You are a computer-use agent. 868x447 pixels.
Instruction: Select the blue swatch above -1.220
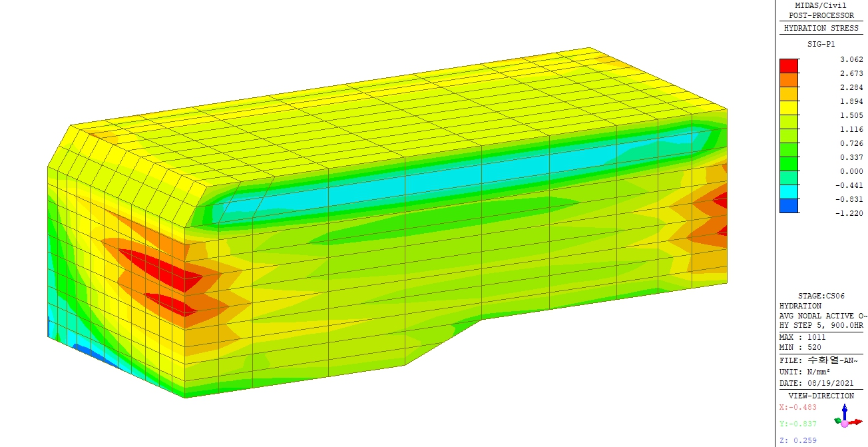point(789,206)
